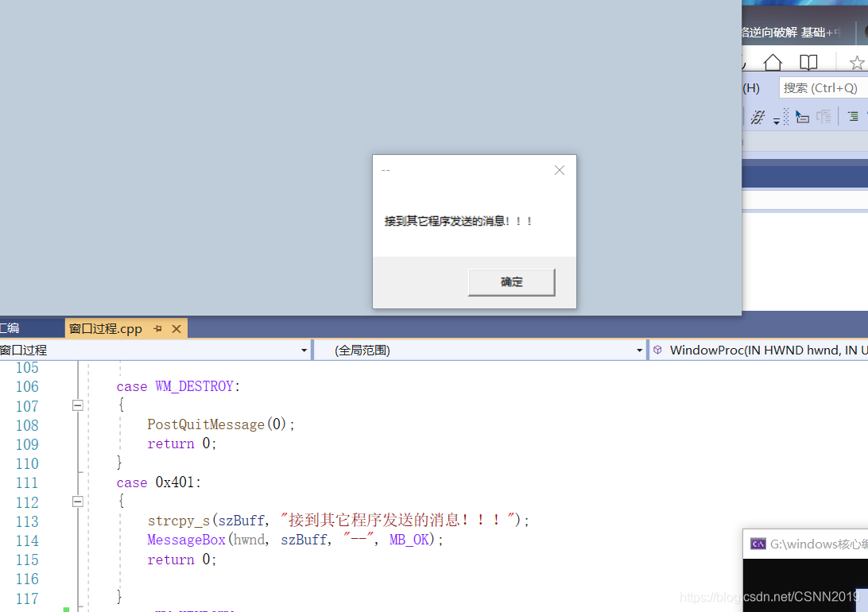
Task: Open reading mode with the book icon
Action: [808, 61]
